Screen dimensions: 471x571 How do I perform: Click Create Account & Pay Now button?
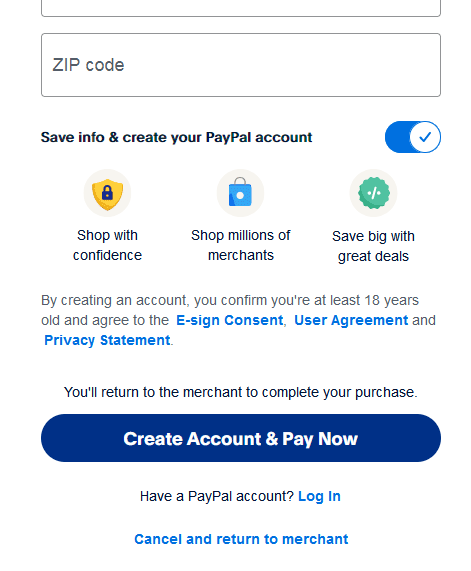(241, 438)
